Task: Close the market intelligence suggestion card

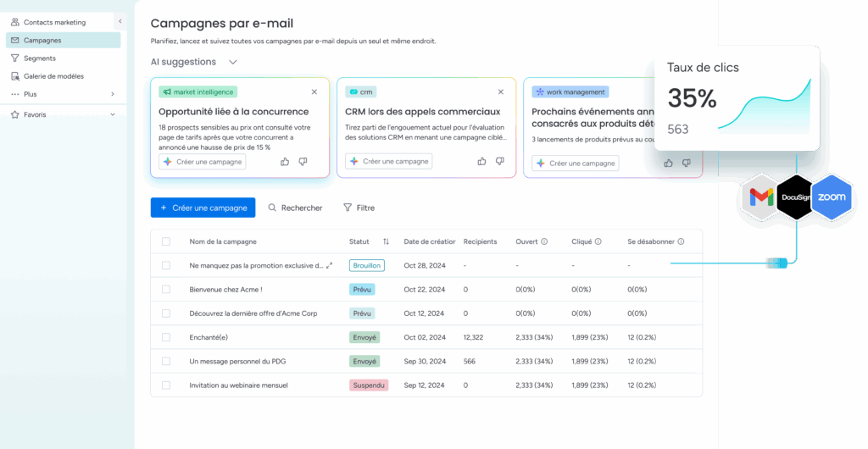Action: coord(314,91)
